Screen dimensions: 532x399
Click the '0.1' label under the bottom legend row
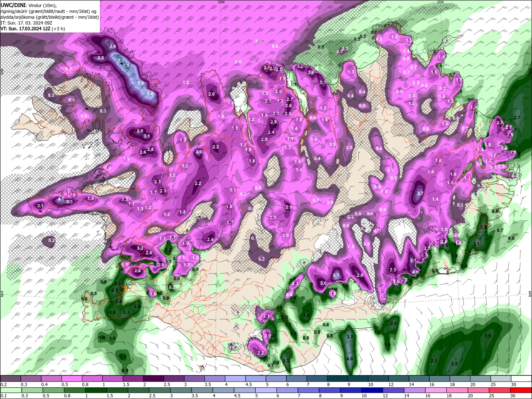click(3, 396)
